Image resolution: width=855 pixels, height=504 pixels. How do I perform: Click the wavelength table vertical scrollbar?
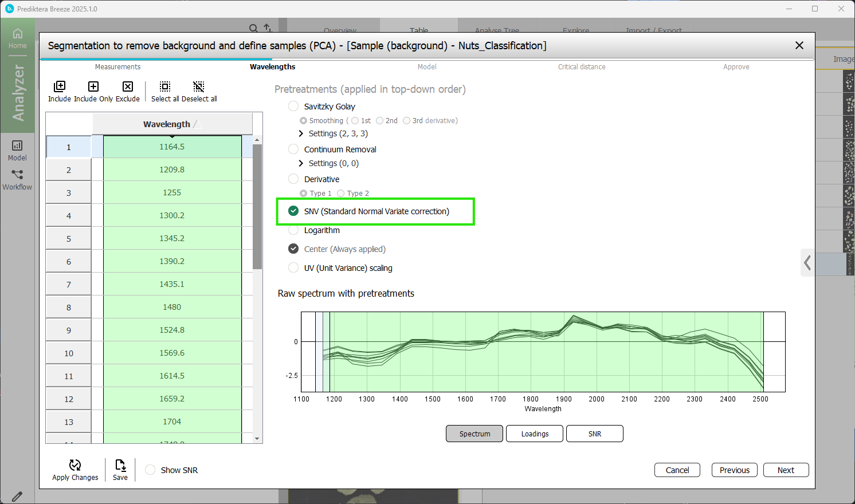(x=257, y=206)
